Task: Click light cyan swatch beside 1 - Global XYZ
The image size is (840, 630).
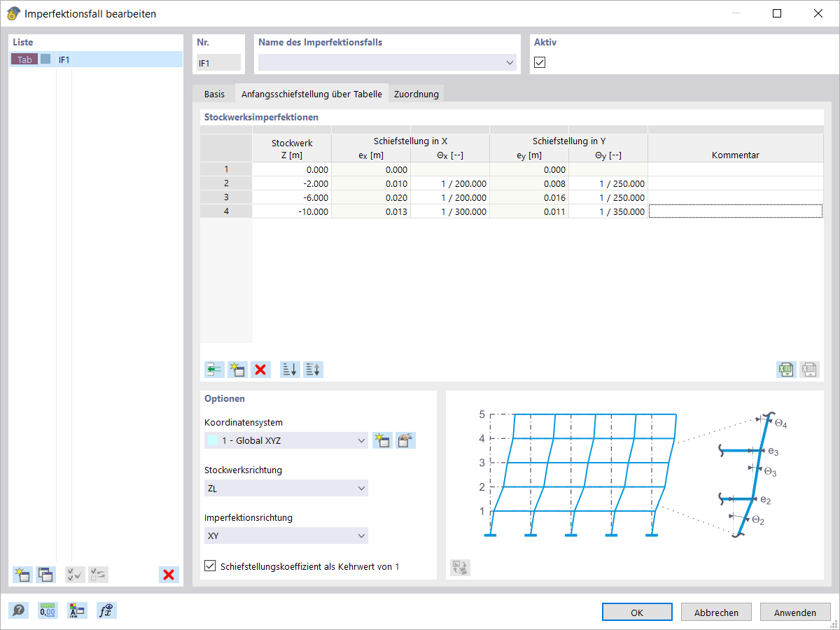Action: [213, 440]
